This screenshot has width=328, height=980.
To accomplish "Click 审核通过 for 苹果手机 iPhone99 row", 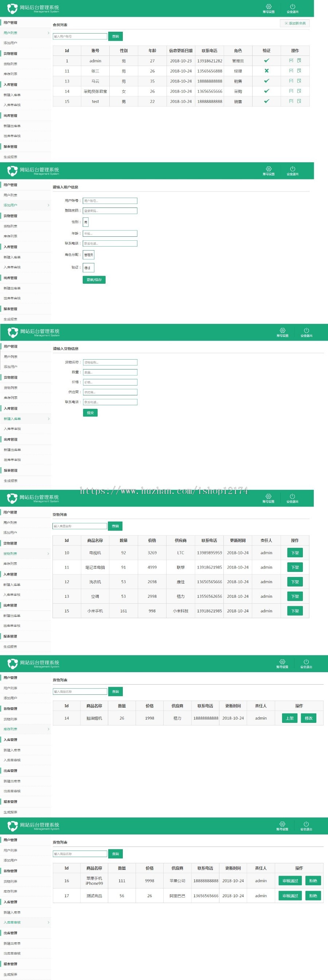I will pyautogui.click(x=290, y=881).
